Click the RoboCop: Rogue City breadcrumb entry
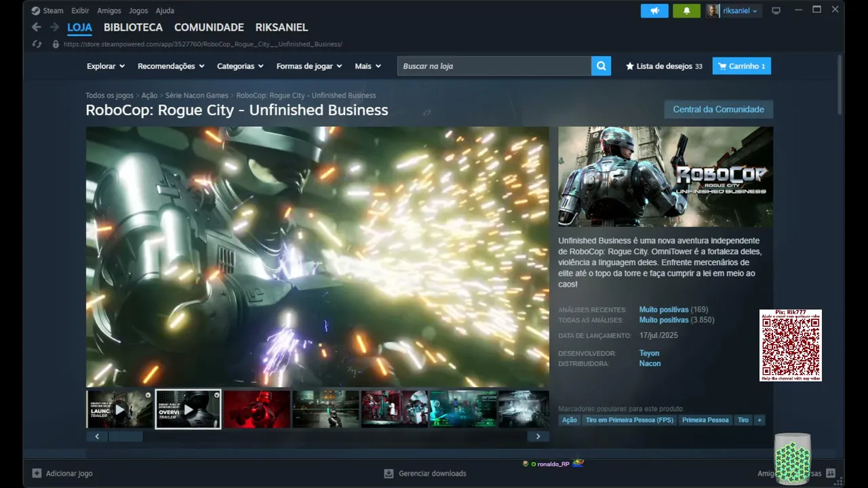This screenshot has height=488, width=868. (306, 96)
